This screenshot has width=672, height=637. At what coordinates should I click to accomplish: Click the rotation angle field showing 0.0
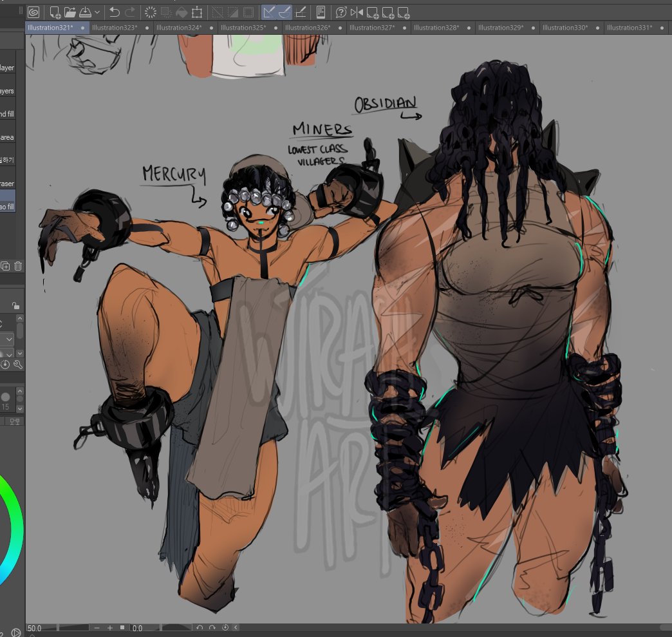point(138,628)
